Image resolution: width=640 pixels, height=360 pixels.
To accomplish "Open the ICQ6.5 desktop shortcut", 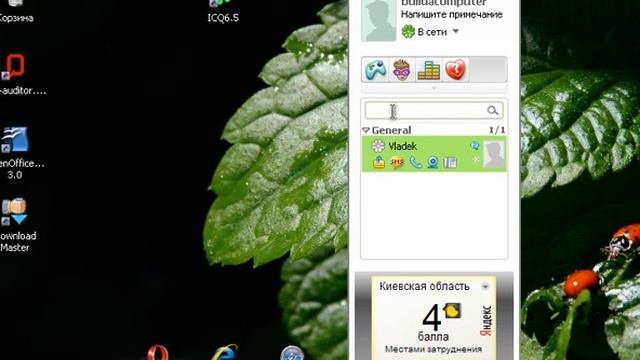I will point(223,11).
